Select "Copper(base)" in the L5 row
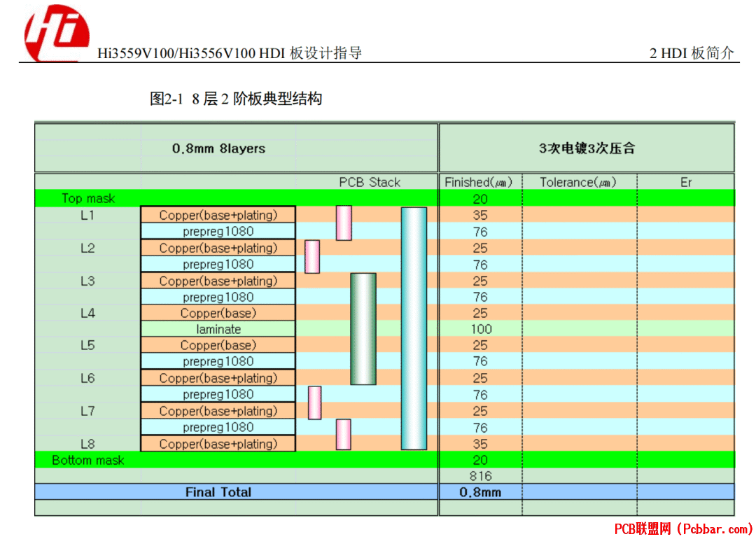The image size is (756, 539). pos(218,345)
